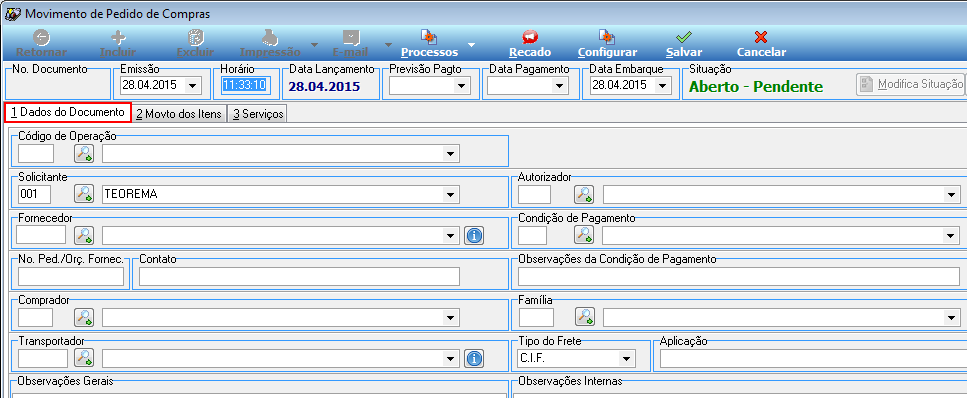Open the Solicitante search icon
This screenshot has height=398, width=967.
tap(84, 194)
